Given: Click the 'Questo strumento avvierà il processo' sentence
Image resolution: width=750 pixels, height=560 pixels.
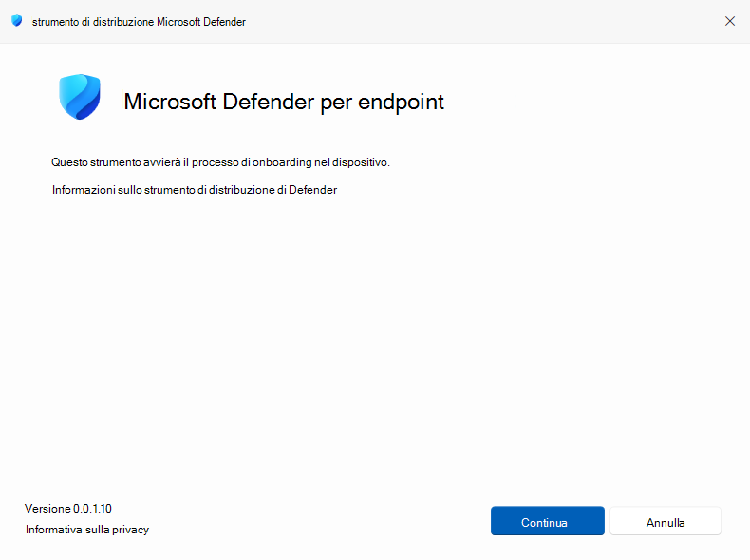Looking at the screenshot, I should click(x=220, y=162).
